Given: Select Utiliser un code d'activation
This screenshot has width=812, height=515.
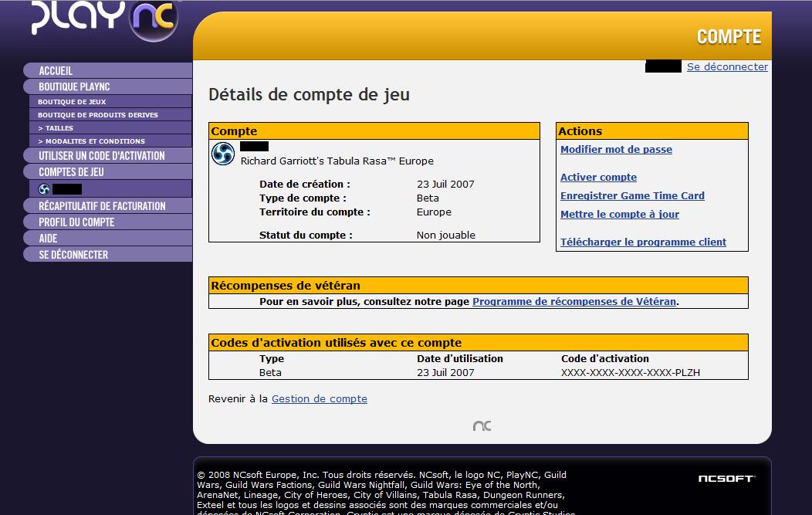Looking at the screenshot, I should coord(108,155).
